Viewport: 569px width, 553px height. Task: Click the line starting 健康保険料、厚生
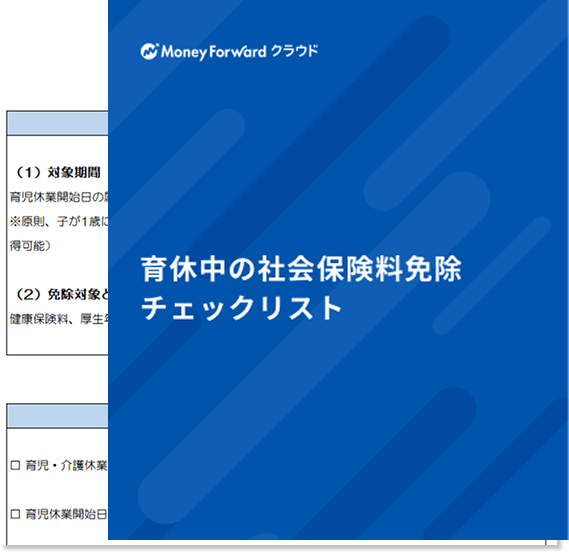point(59,319)
